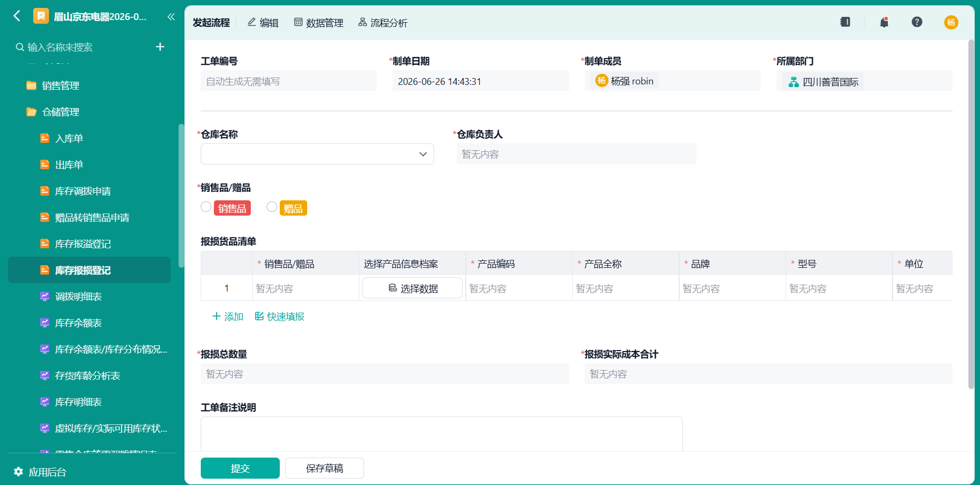980x485 pixels.
Task: Expand the 销售管理 folder
Action: 61,85
